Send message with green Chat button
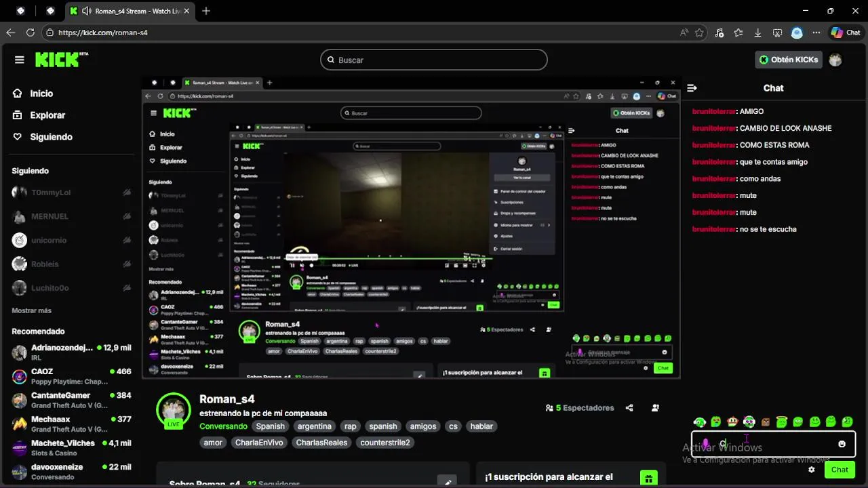Viewport: 868px width, 488px height. point(840,470)
